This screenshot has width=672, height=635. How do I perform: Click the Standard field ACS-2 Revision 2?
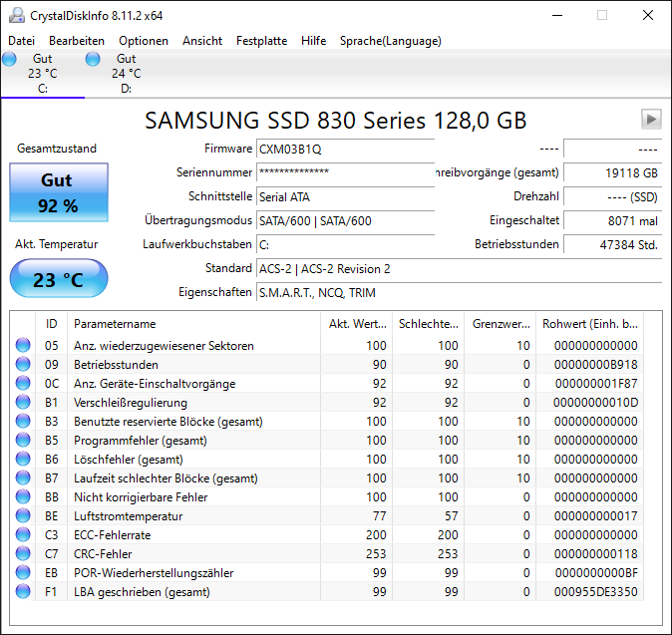(459, 269)
